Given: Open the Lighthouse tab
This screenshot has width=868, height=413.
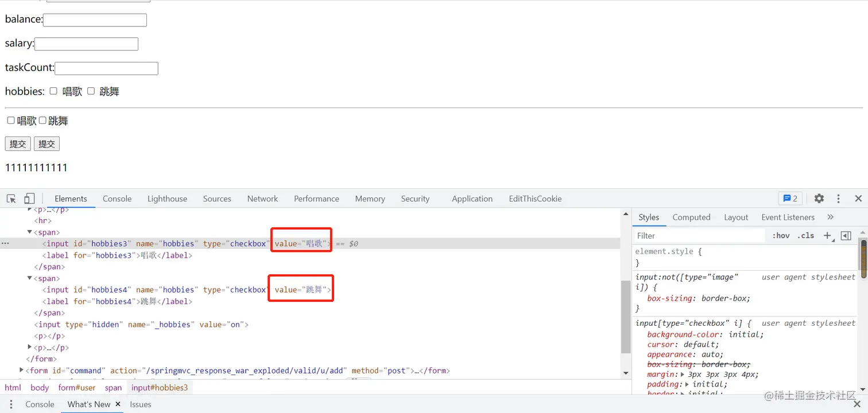Looking at the screenshot, I should 167,198.
